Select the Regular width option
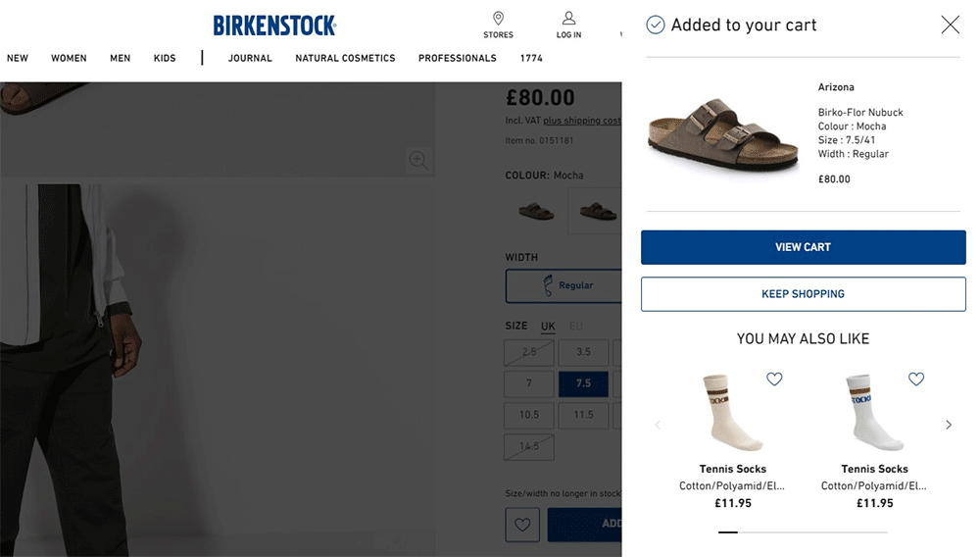Screen dimensions: 980x557 coord(564,285)
